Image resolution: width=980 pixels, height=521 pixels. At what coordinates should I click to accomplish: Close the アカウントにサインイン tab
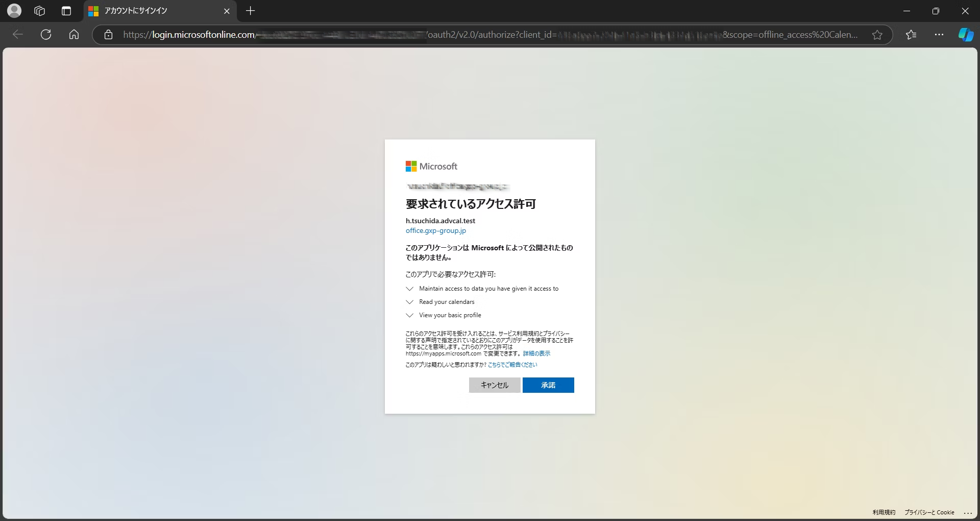pos(227,11)
